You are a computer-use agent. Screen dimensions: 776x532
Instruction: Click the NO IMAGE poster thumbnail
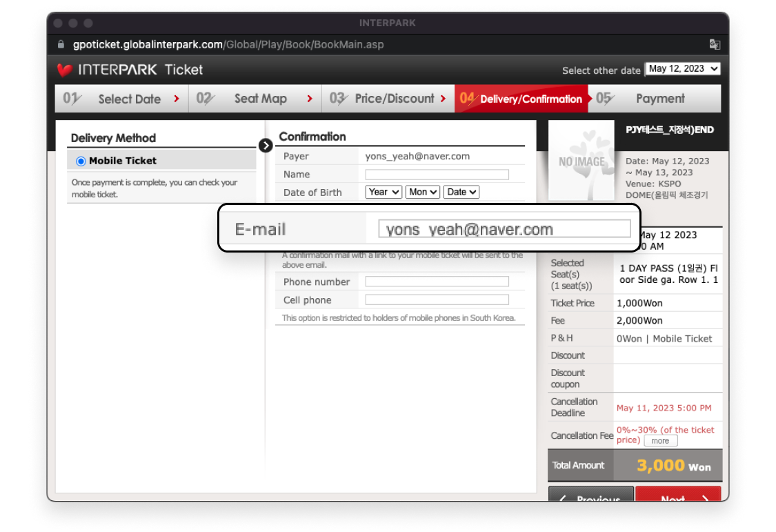pyautogui.click(x=581, y=161)
